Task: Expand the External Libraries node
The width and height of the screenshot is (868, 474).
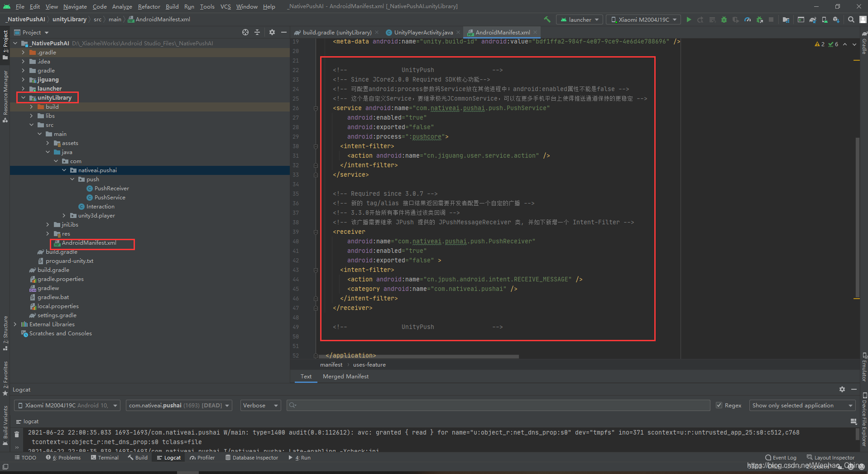Action: [x=15, y=324]
